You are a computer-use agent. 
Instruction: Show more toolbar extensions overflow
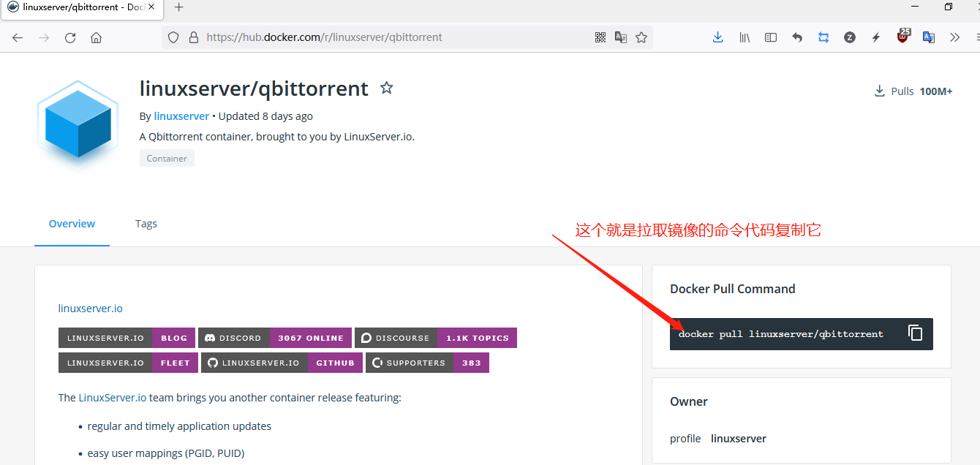click(954, 37)
